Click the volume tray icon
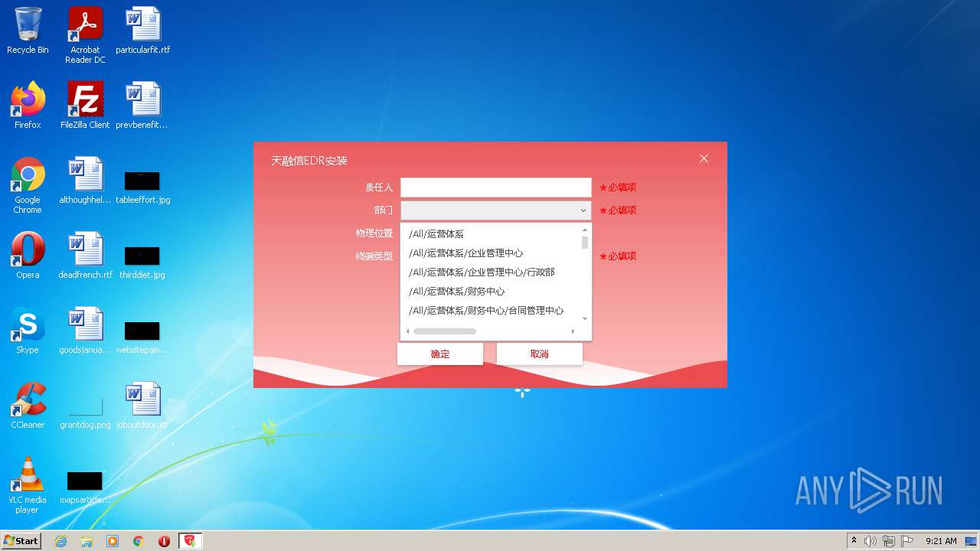The image size is (980, 551). pyautogui.click(x=871, y=541)
